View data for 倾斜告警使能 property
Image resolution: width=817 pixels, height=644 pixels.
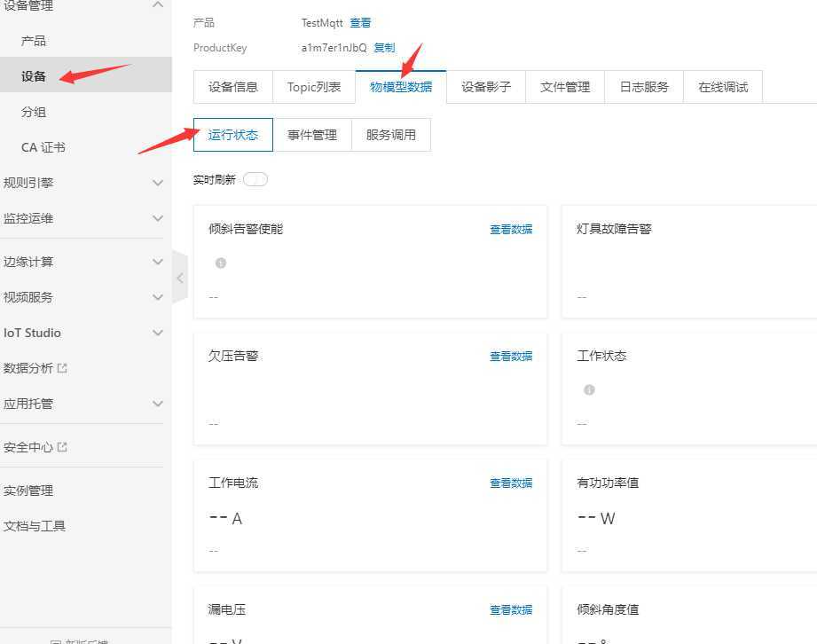point(511,229)
